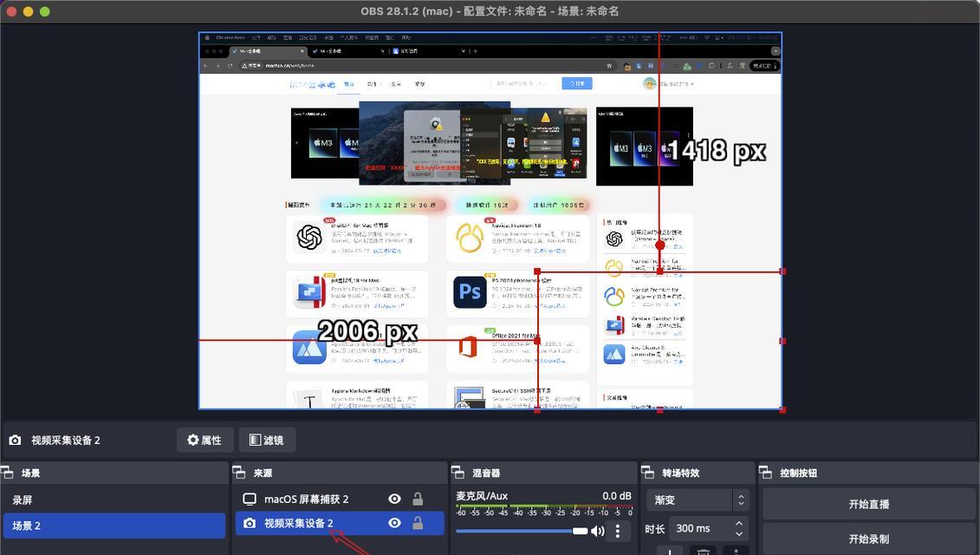
Task: Hide the macOS 屏幕捕获 2 source
Action: click(394, 499)
